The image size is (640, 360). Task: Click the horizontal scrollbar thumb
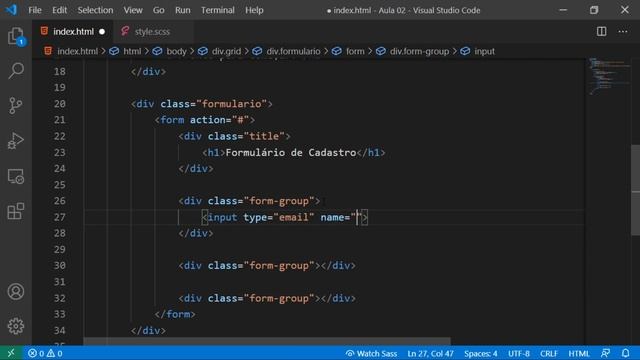coord(267,341)
